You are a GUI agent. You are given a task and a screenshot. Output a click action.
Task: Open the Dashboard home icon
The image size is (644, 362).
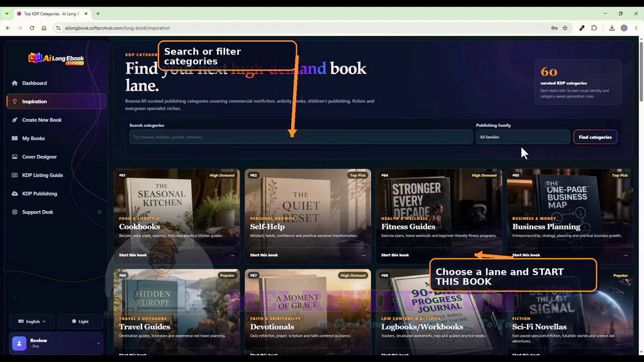coord(15,83)
